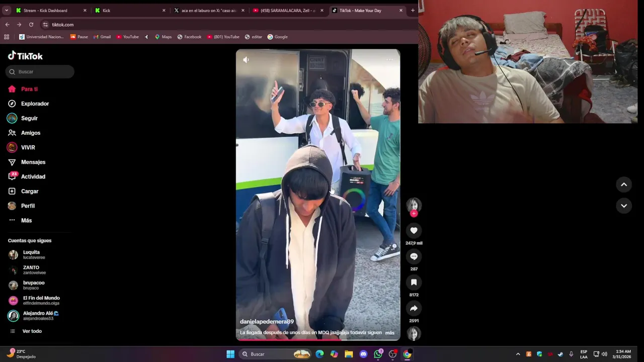Click the TikTok logo
The height and width of the screenshot is (362, 644).
(x=25, y=56)
